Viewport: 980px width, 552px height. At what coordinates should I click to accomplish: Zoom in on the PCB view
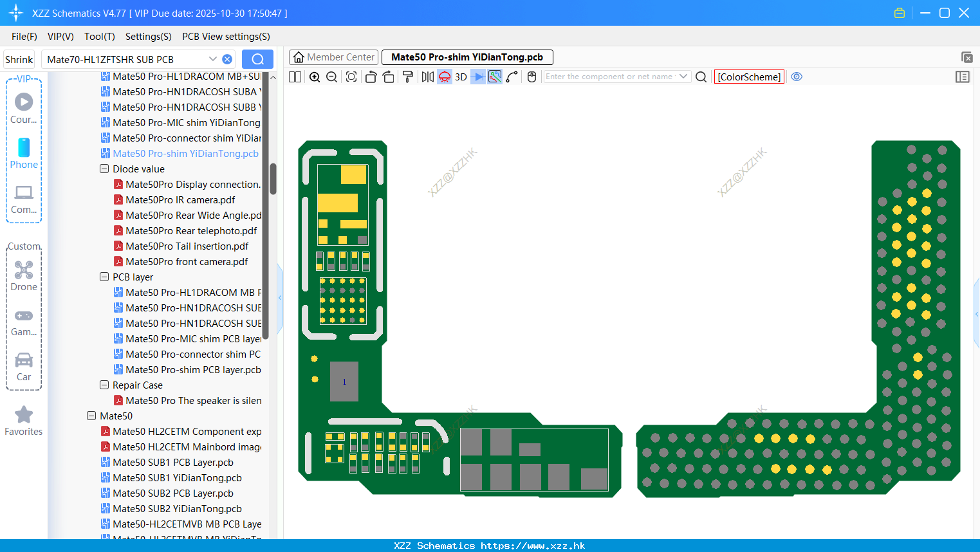click(315, 77)
